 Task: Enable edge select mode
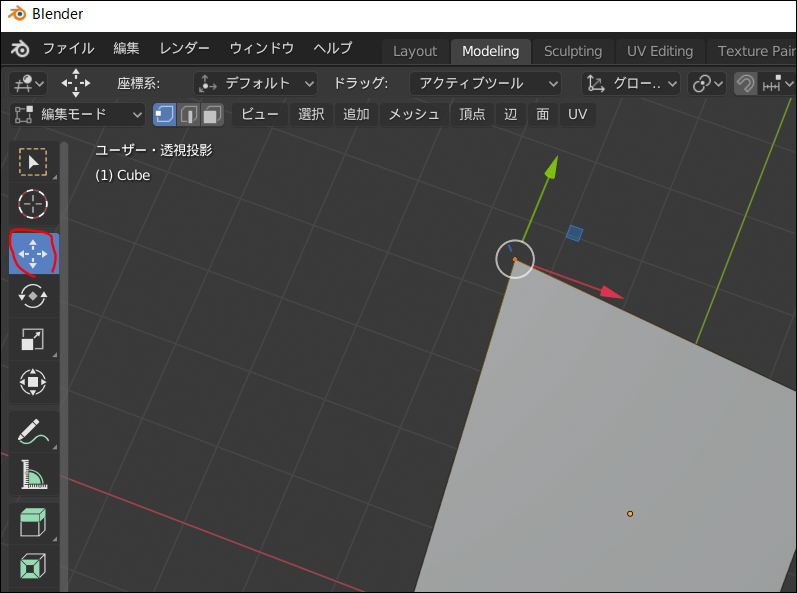click(x=189, y=114)
